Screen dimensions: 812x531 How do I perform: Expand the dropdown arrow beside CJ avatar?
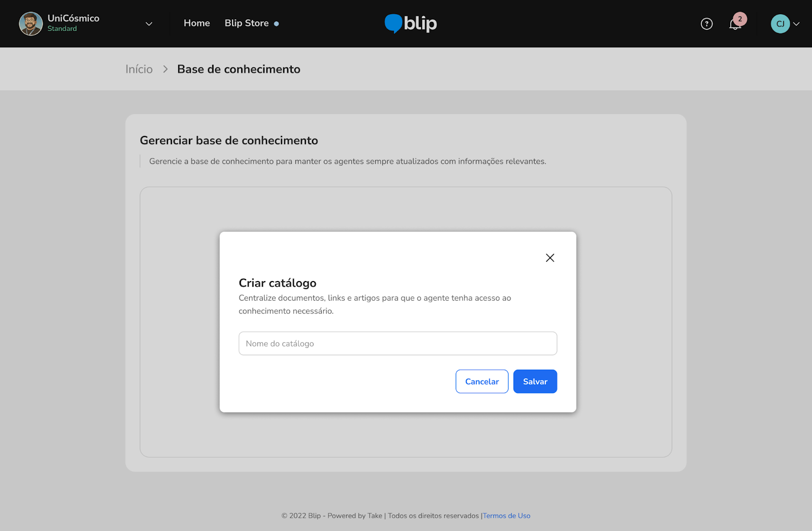point(796,24)
